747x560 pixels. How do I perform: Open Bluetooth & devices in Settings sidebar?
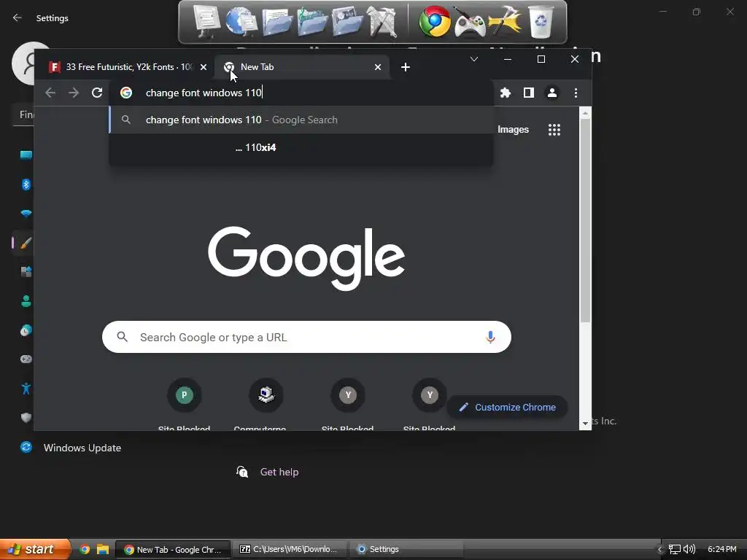tap(26, 184)
